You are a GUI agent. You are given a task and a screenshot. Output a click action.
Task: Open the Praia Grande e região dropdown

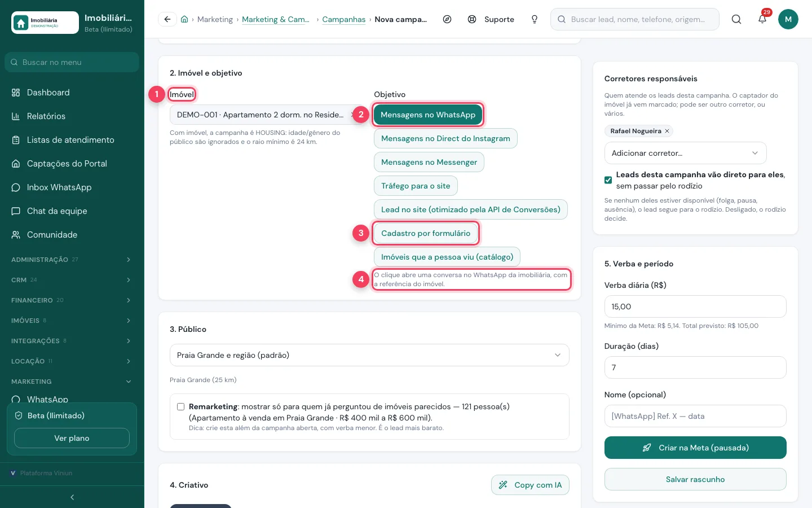coord(369,355)
